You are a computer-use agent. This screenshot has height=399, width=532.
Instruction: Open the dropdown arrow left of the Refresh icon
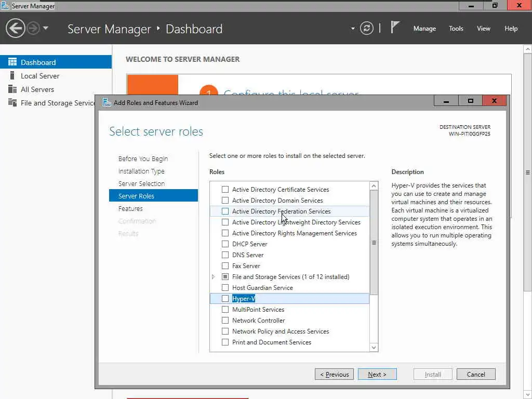[353, 29]
